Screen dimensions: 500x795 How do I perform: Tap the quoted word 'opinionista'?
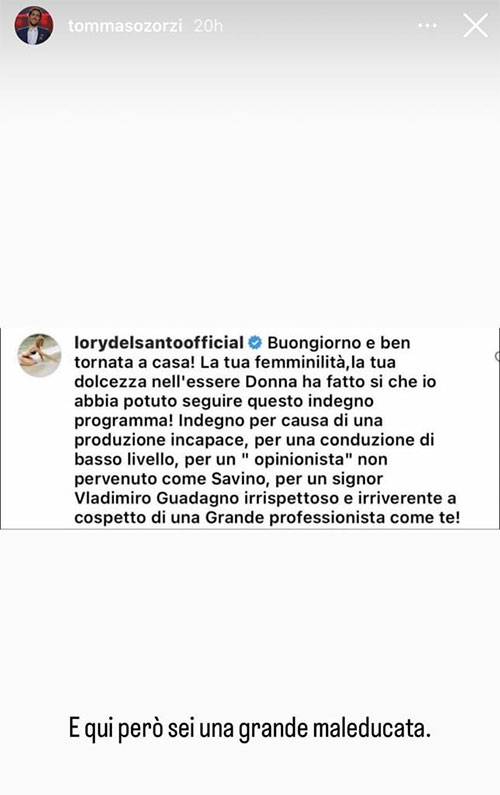click(299, 460)
